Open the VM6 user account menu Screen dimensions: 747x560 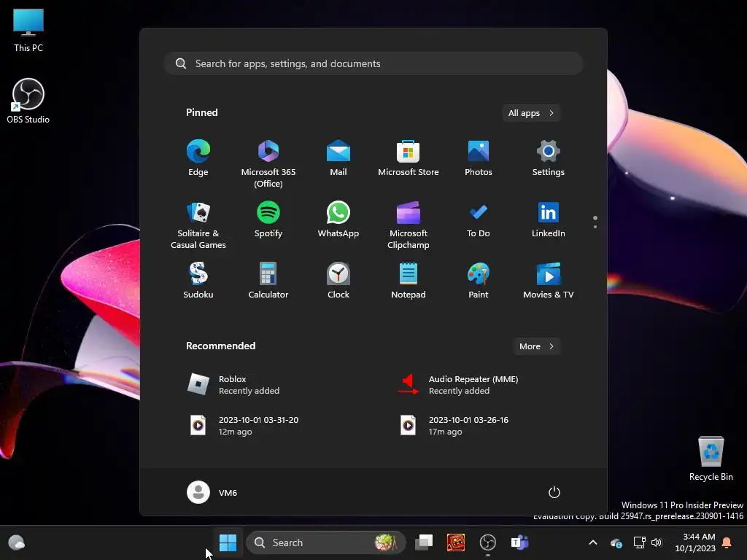point(212,492)
